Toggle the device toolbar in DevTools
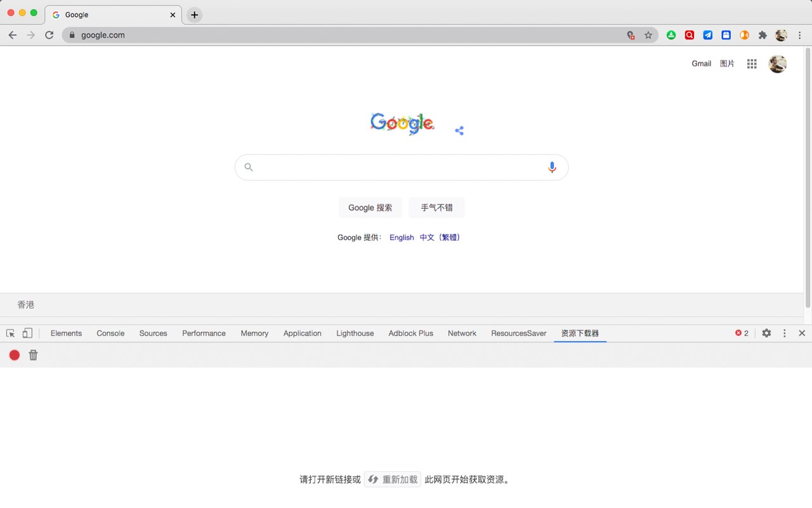812x508 pixels. [x=27, y=333]
